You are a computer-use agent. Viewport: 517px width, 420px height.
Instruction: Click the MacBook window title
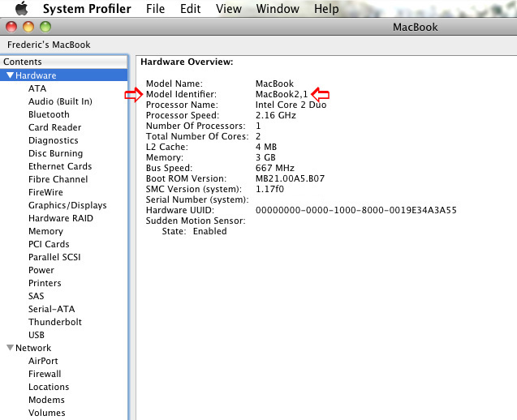click(415, 27)
